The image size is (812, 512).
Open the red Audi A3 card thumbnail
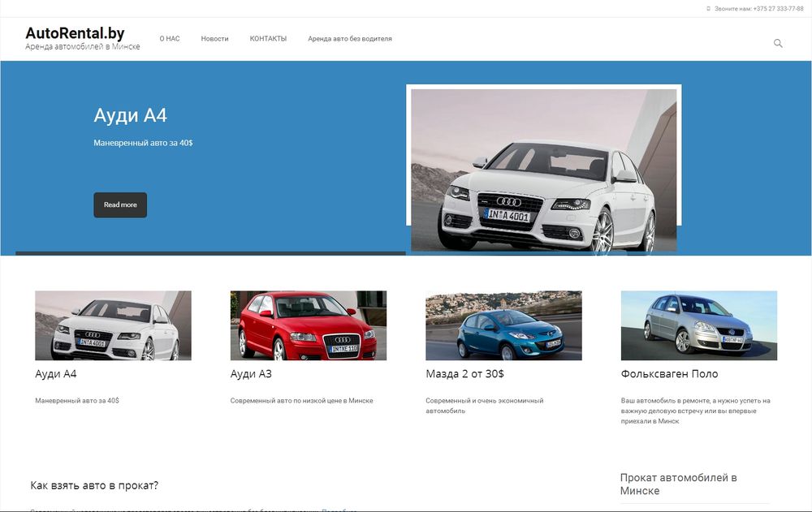pyautogui.click(x=308, y=325)
